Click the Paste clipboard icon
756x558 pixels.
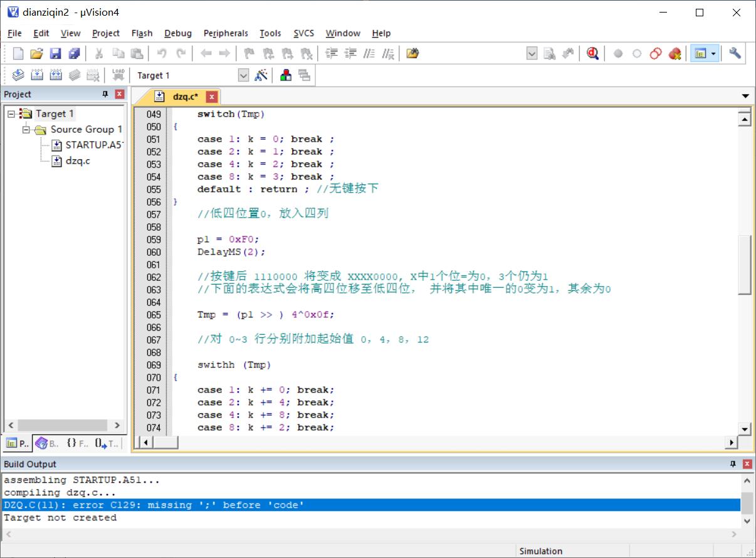(x=137, y=54)
